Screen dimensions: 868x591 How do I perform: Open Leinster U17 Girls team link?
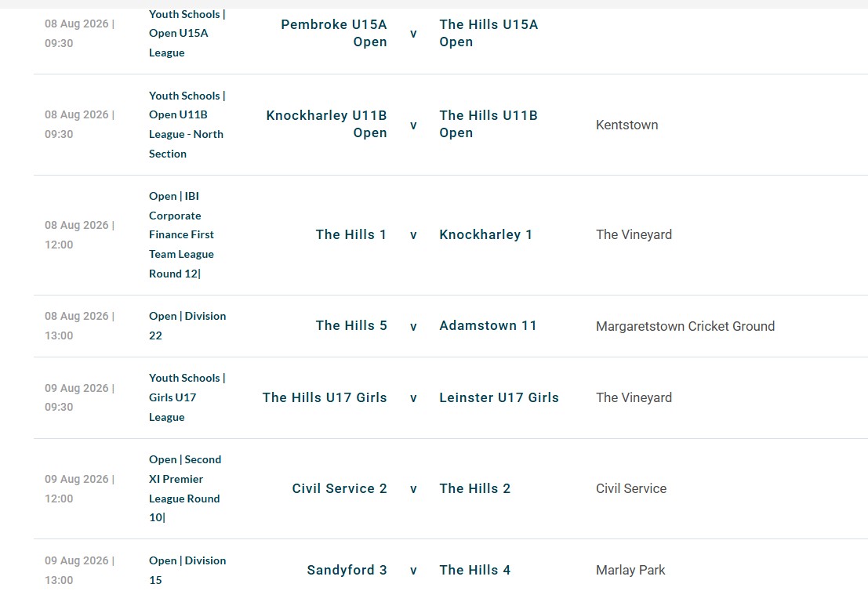click(x=499, y=397)
